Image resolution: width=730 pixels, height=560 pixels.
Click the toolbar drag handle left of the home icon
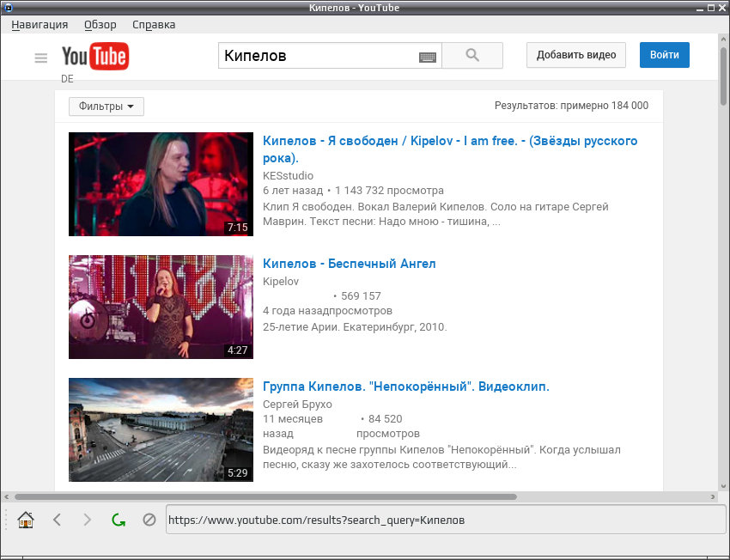(x=6, y=519)
